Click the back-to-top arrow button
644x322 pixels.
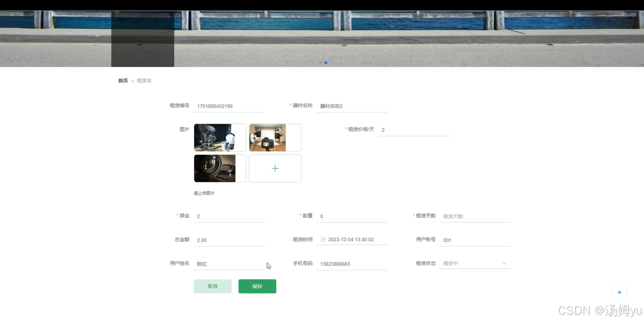pos(619,292)
